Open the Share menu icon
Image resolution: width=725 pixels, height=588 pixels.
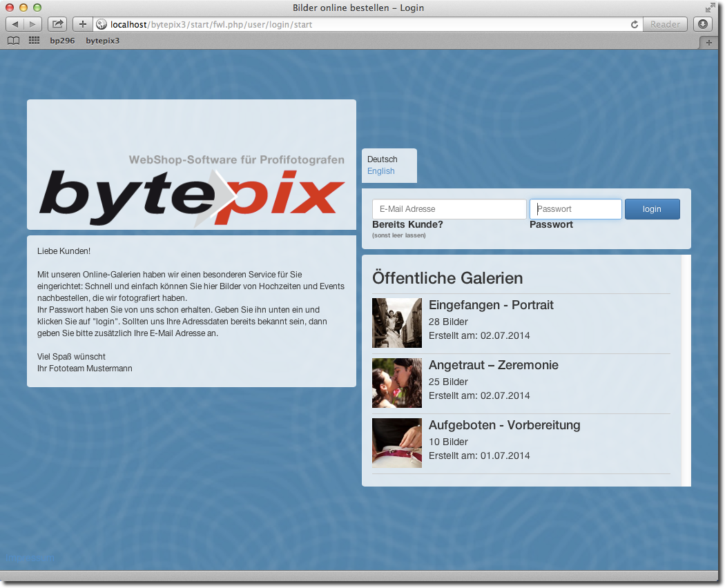point(57,24)
